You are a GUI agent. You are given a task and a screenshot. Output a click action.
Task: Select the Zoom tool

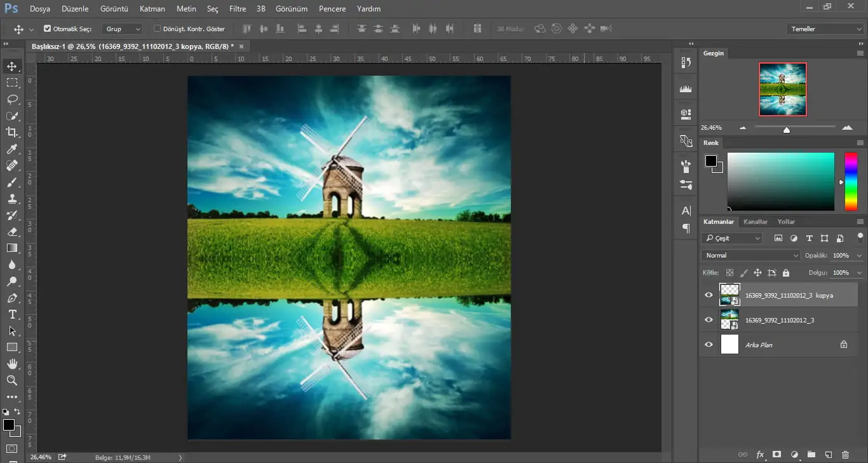click(12, 380)
